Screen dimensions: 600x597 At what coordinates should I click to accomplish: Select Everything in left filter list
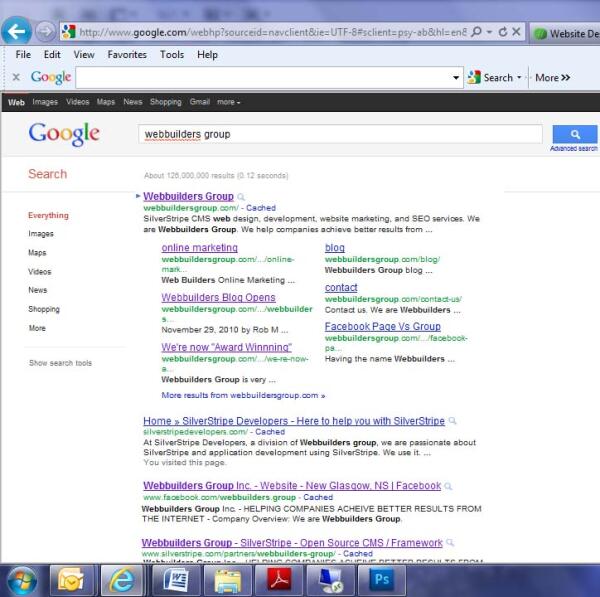point(48,215)
